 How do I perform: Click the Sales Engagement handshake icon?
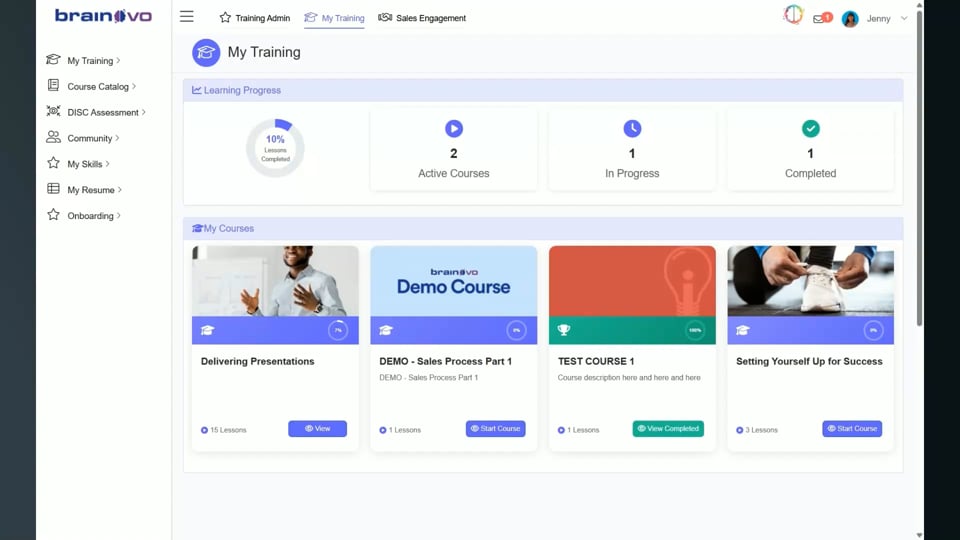point(384,17)
